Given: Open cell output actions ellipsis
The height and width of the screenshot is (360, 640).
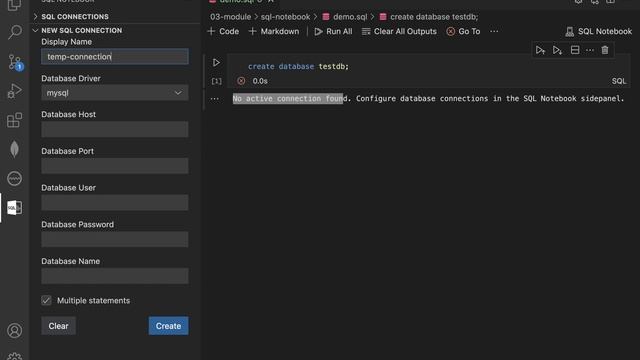Looking at the screenshot, I should (214, 99).
